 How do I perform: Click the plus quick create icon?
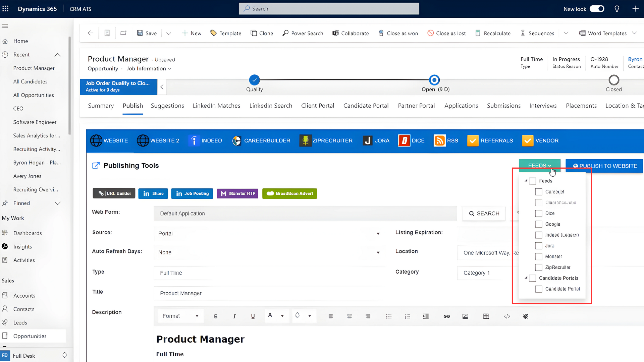635,9
